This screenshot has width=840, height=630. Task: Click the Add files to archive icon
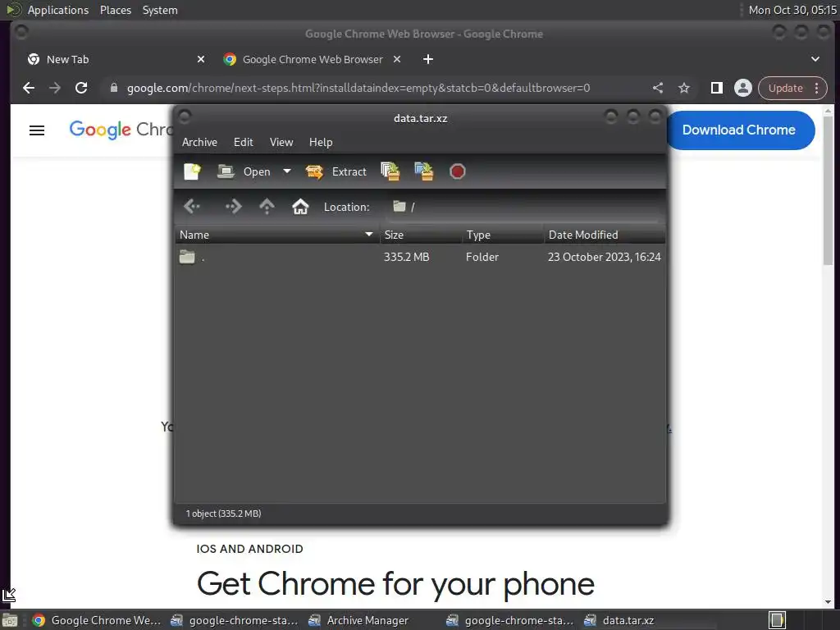coord(390,171)
